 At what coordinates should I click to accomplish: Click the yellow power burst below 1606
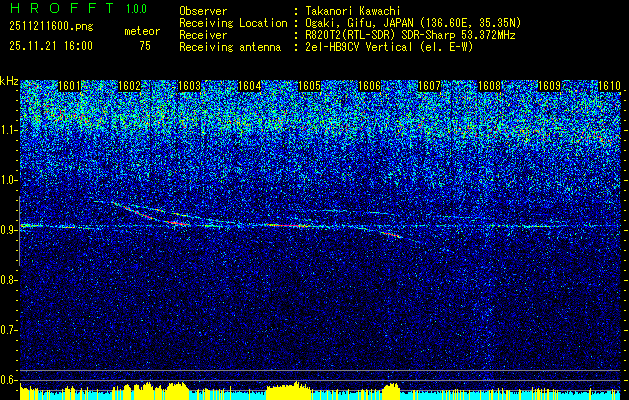click(x=392, y=392)
